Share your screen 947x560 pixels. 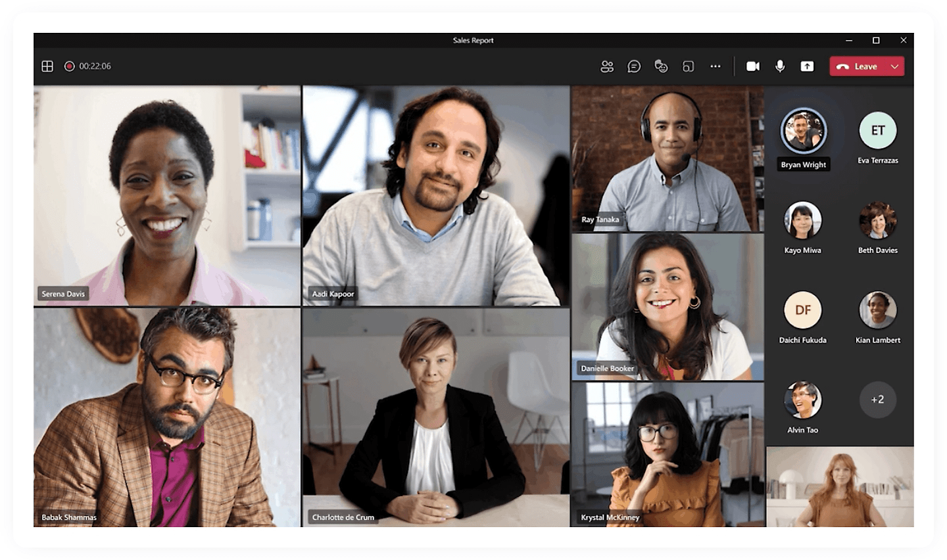(x=806, y=66)
